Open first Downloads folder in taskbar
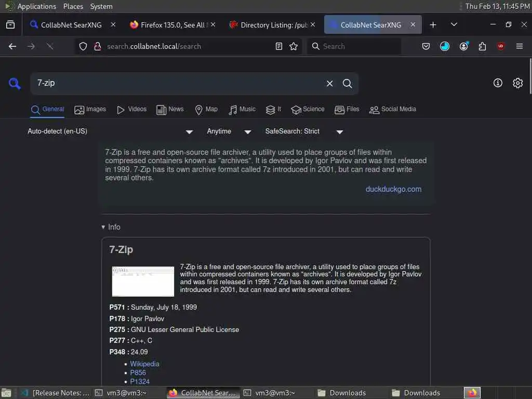 [342, 393]
